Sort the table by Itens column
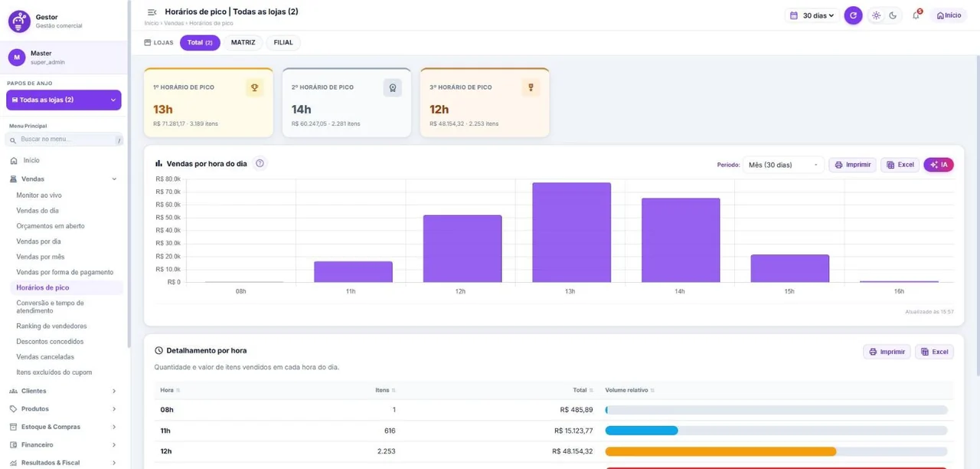This screenshot has width=980, height=469. pos(385,391)
